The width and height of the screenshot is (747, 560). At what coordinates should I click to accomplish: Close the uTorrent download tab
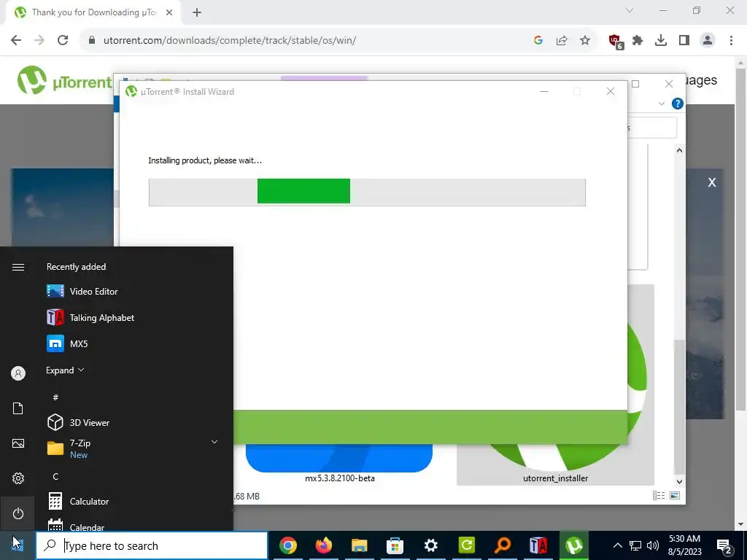tap(169, 12)
